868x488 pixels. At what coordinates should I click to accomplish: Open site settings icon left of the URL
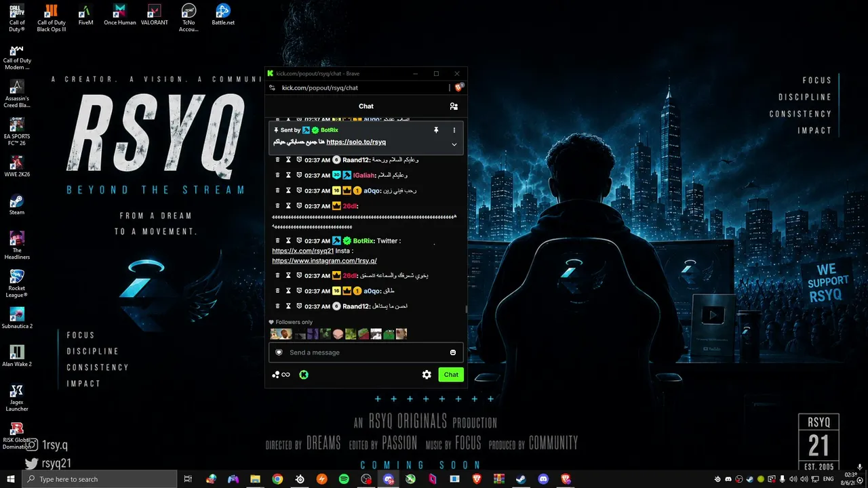click(x=272, y=87)
